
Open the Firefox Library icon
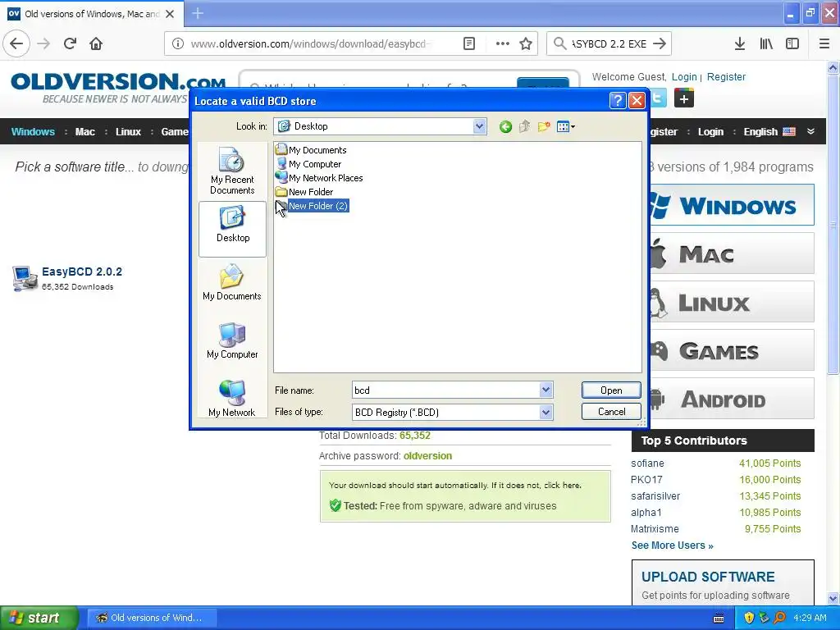coord(766,43)
